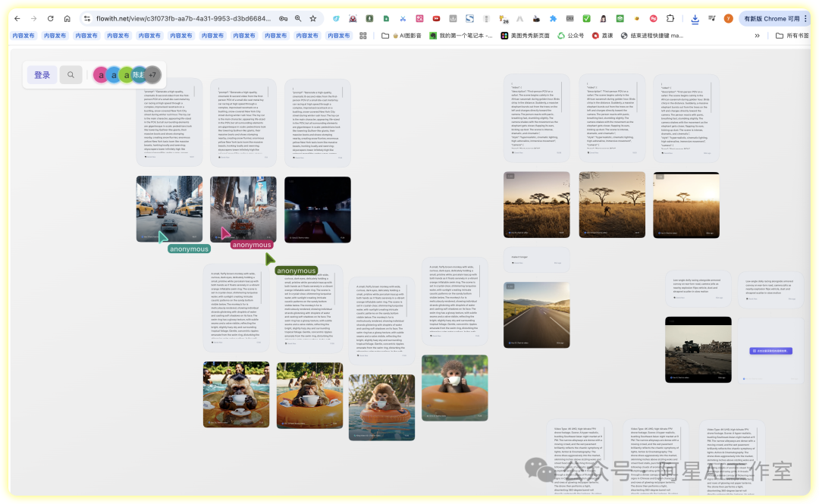Open the site information icon in address bar
This screenshot has height=504, width=819.
click(x=87, y=18)
